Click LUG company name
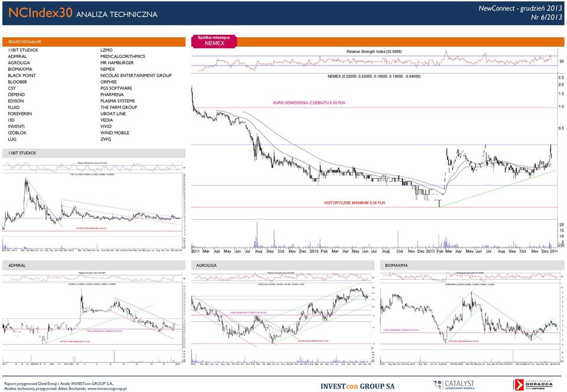The height and width of the screenshot is (392, 567). point(12,139)
